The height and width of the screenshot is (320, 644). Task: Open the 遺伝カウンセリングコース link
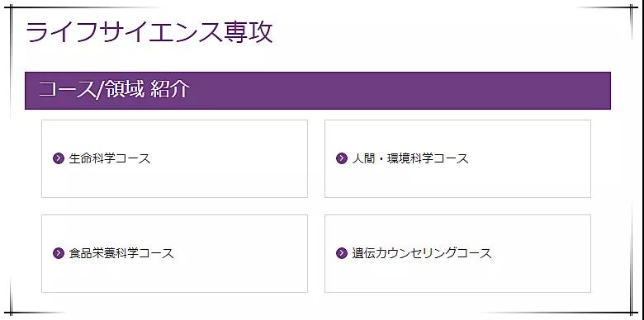(x=421, y=253)
